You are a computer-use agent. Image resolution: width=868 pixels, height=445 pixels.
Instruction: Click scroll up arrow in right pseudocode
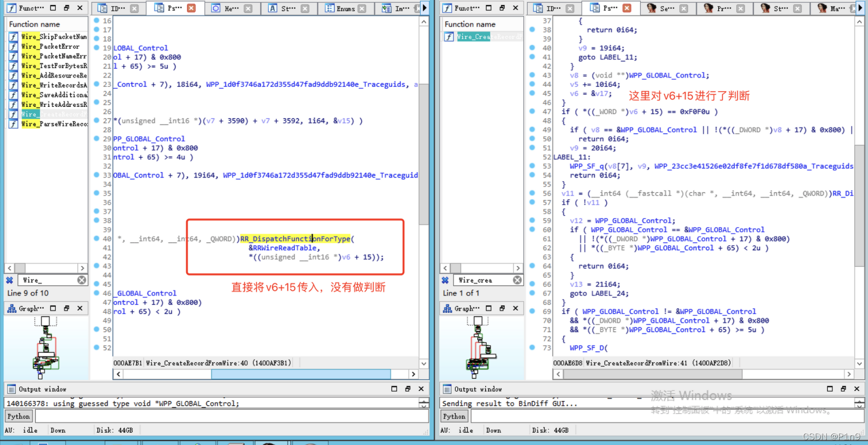point(860,22)
